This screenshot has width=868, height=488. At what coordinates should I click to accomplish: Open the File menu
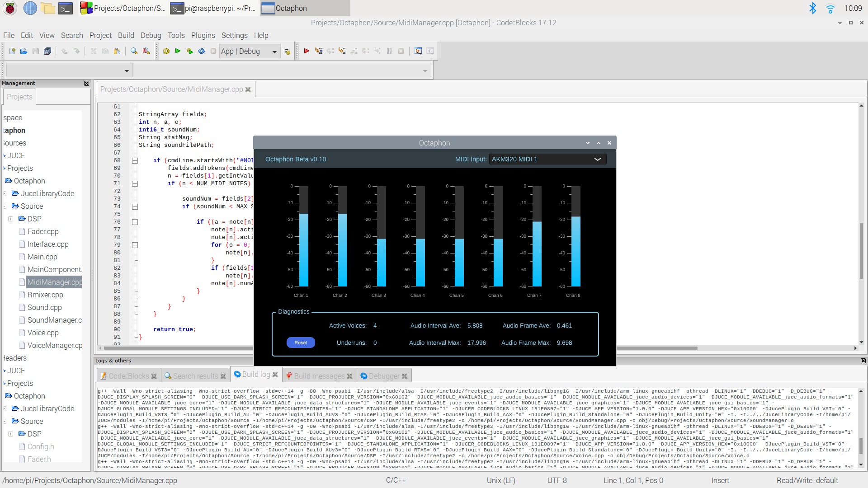(x=9, y=35)
